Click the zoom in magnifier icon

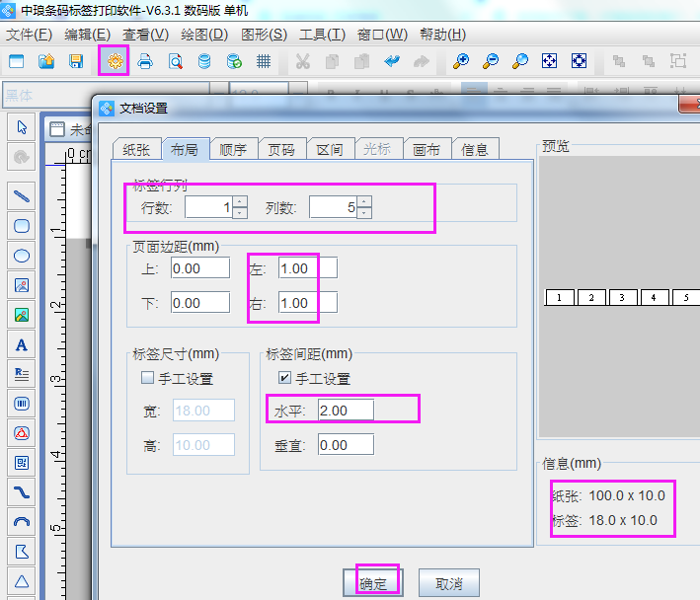(x=461, y=61)
